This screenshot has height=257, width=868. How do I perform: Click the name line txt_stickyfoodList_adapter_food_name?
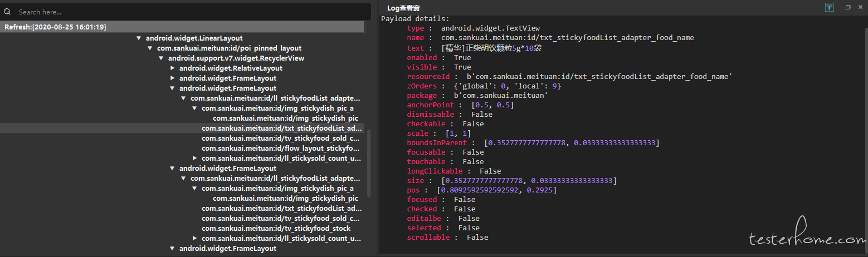[x=550, y=38]
